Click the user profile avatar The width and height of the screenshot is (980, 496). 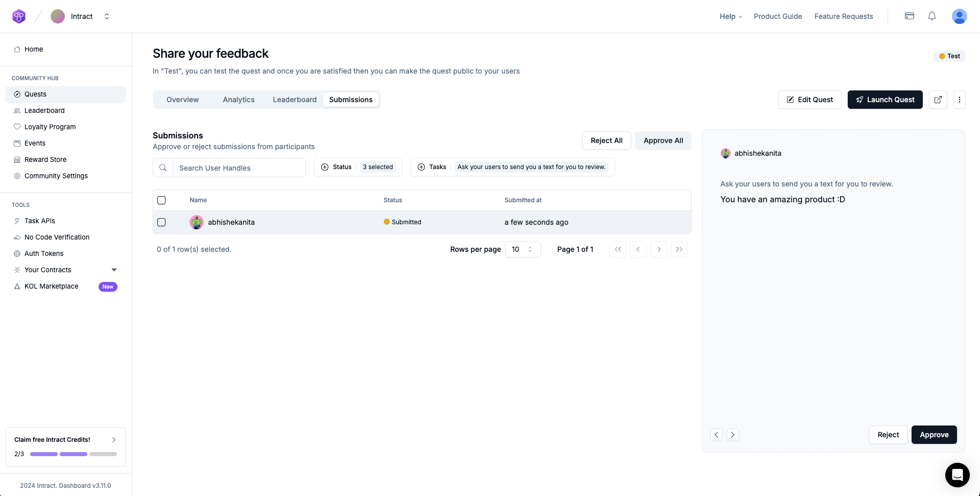(x=959, y=16)
